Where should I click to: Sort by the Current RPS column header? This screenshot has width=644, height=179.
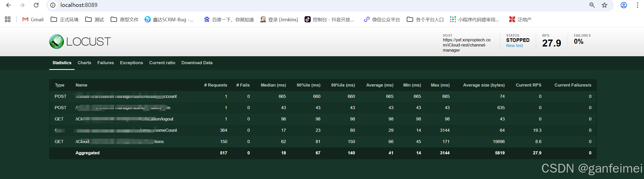tap(529, 85)
